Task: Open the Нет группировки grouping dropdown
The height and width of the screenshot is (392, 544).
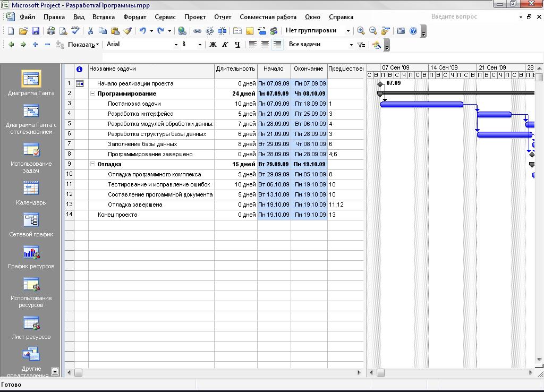Action: click(x=348, y=31)
